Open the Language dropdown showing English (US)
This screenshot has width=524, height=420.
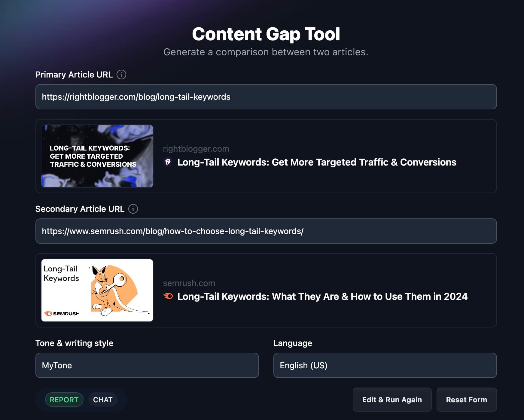(385, 365)
